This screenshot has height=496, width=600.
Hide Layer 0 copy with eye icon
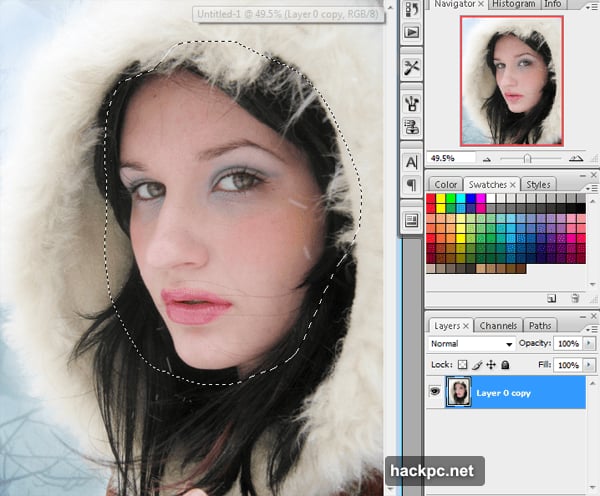pos(435,391)
